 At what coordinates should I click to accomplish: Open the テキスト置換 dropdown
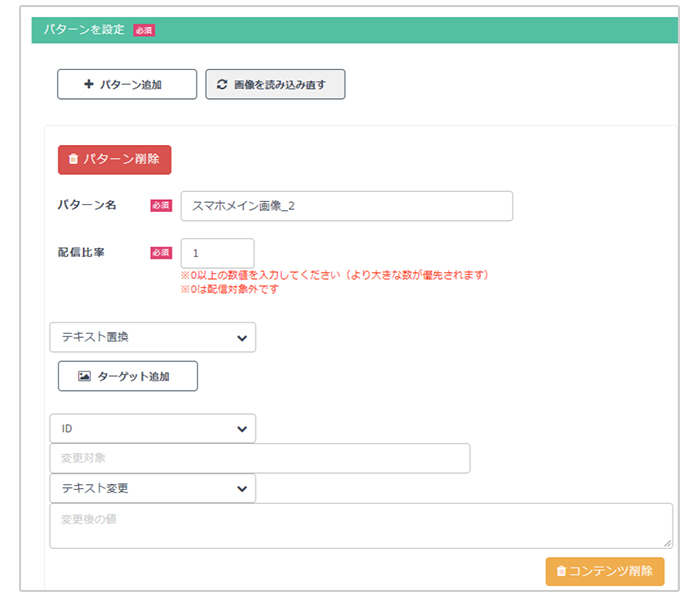pyautogui.click(x=153, y=337)
